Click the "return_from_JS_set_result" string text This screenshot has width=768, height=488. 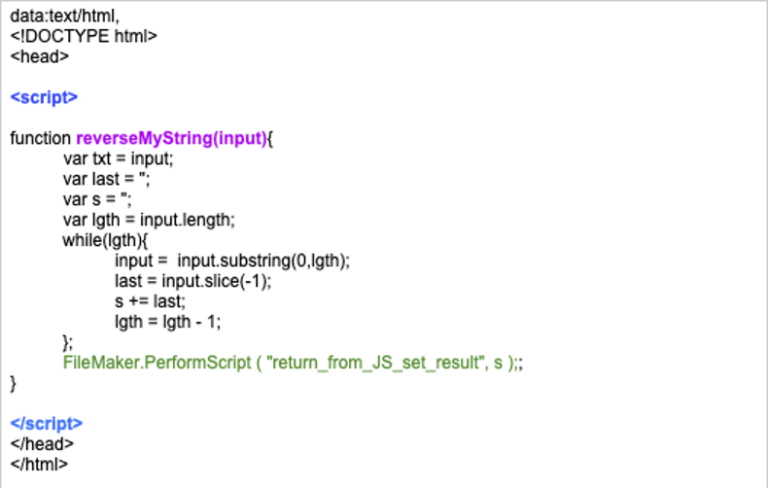(x=372, y=362)
